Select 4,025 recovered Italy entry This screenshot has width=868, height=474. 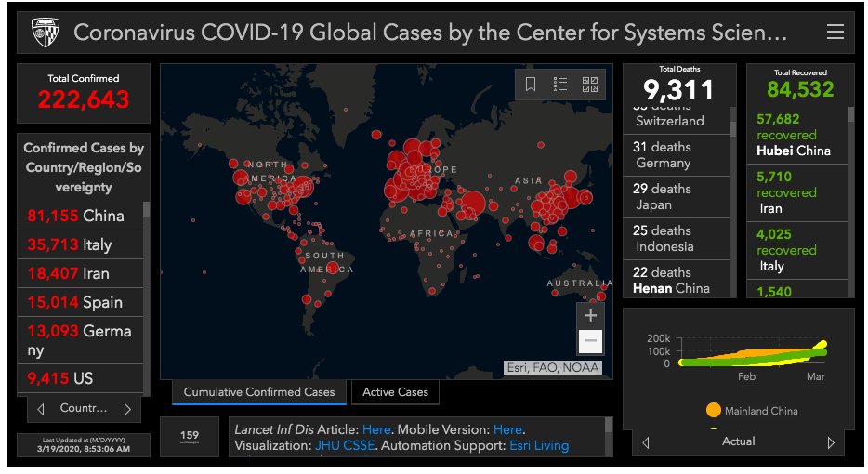[x=797, y=250]
